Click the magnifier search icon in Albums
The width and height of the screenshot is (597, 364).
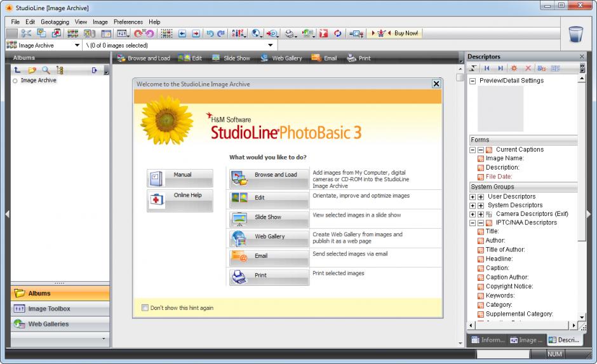[x=46, y=70]
